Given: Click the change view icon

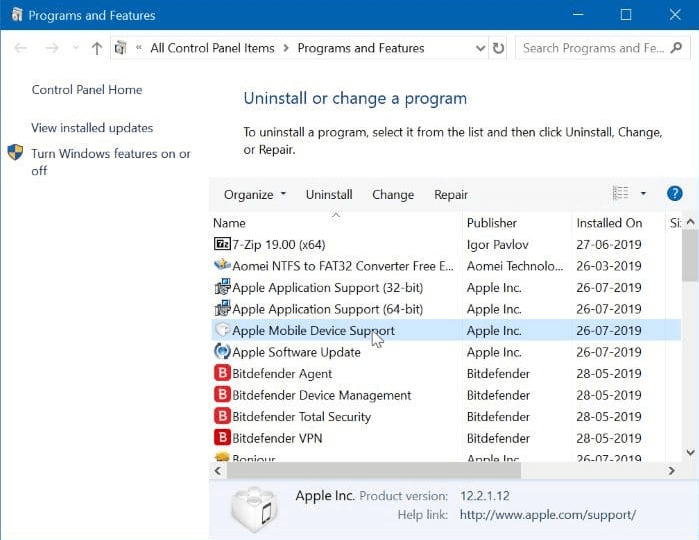Looking at the screenshot, I should coord(621,194).
